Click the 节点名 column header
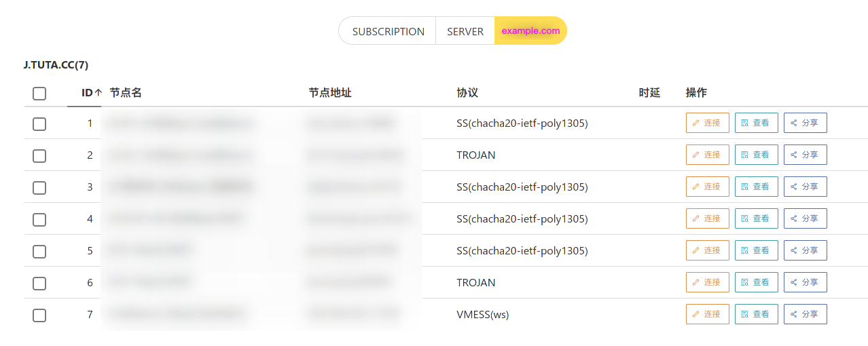Screen dimensions: 868x346 pos(126,93)
